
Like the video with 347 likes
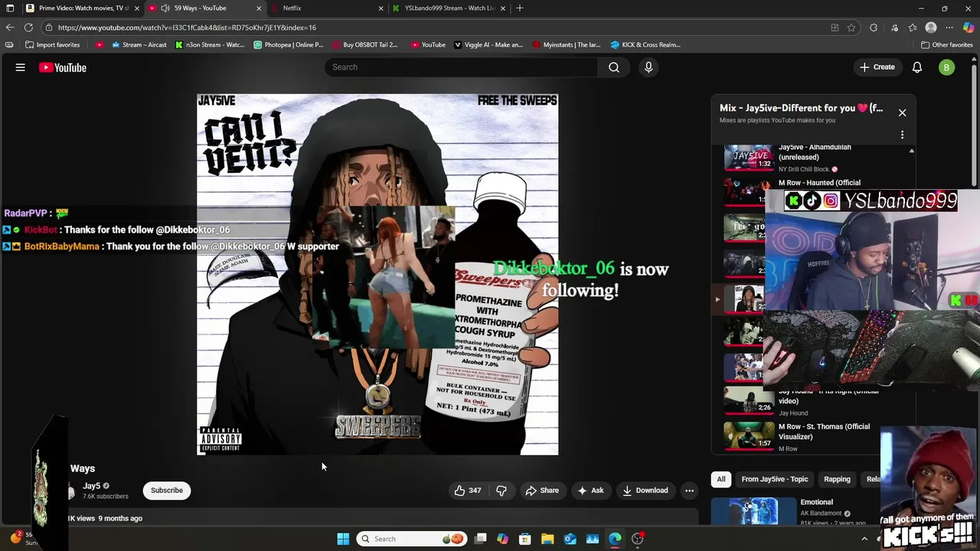468,491
